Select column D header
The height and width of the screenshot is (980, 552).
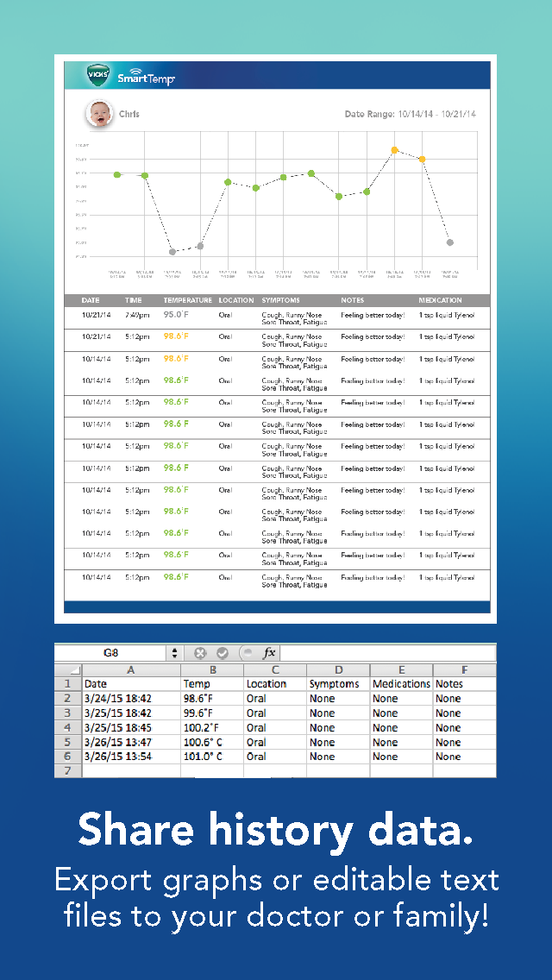(338, 670)
